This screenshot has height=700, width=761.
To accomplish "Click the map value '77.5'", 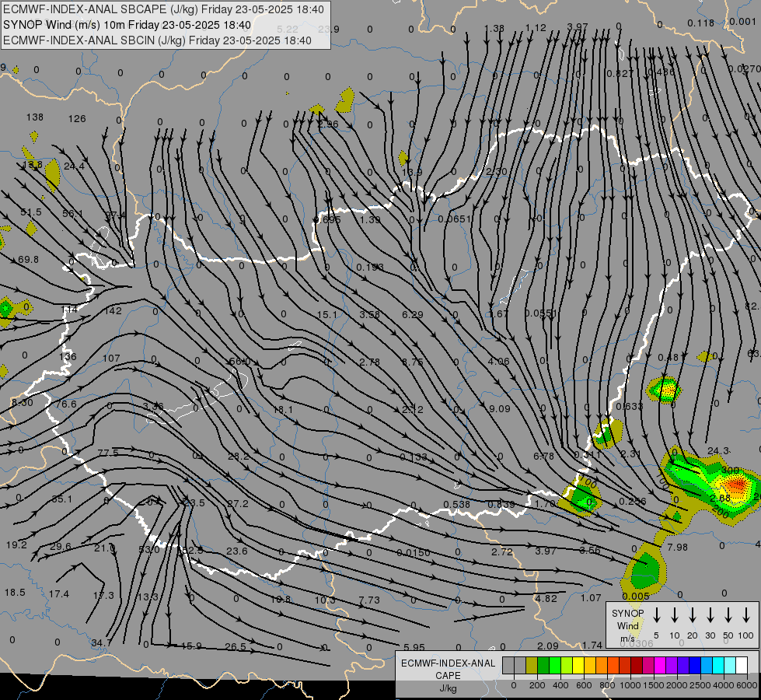I will (108, 453).
